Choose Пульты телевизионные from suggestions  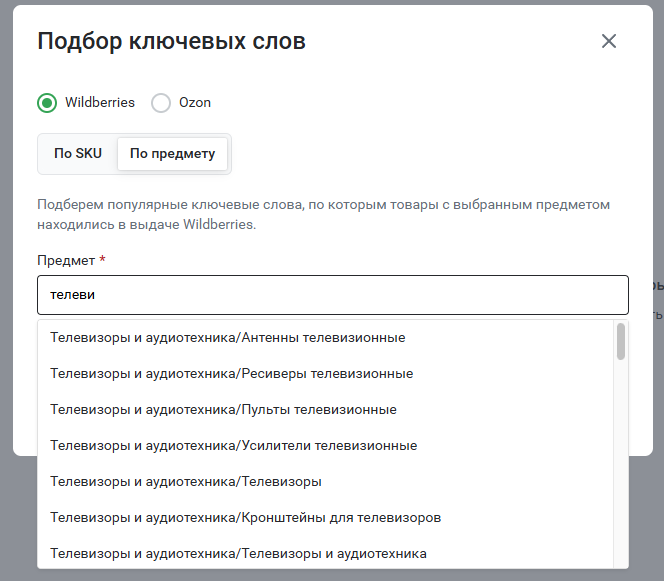[x=325, y=410]
